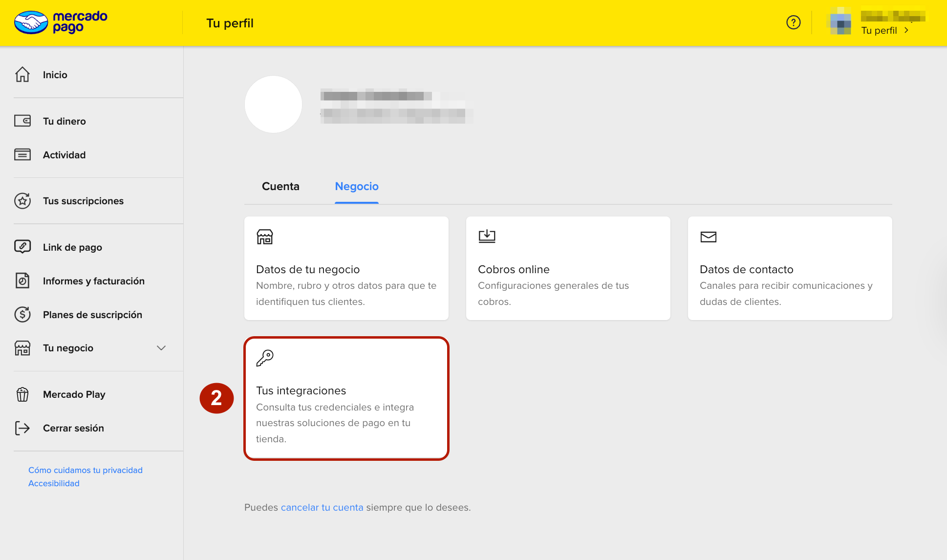Open the help question mark icon
Screen dimensions: 947x560
[793, 22]
